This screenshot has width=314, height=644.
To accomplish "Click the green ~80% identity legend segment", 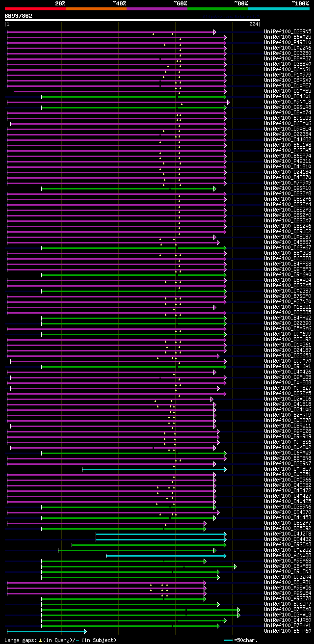I will (x=218, y=8).
